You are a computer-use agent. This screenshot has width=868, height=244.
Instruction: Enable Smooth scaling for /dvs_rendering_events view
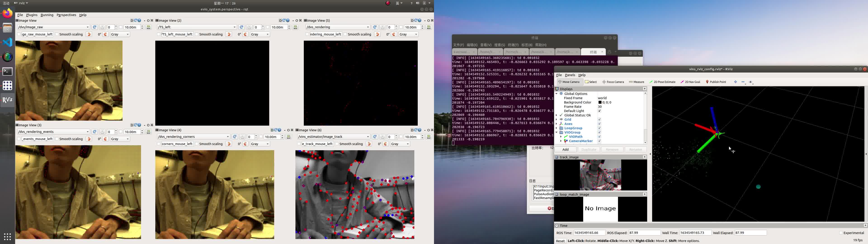57,139
